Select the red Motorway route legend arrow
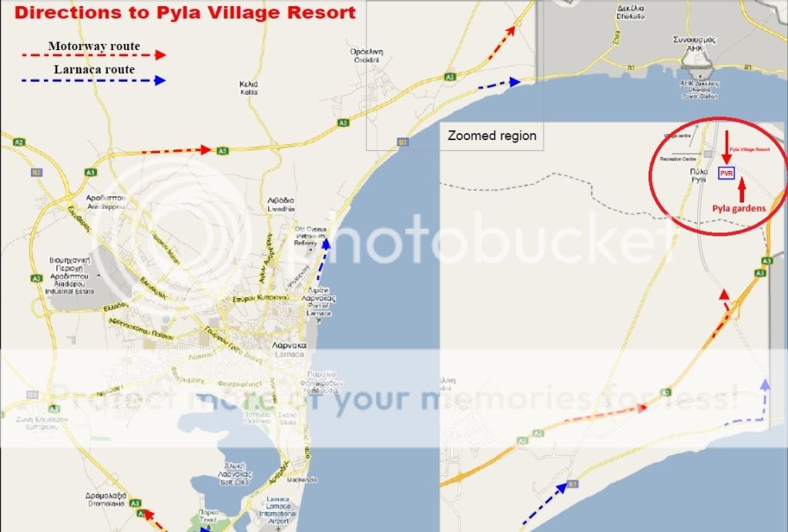This screenshot has width=788, height=532. pos(93,55)
